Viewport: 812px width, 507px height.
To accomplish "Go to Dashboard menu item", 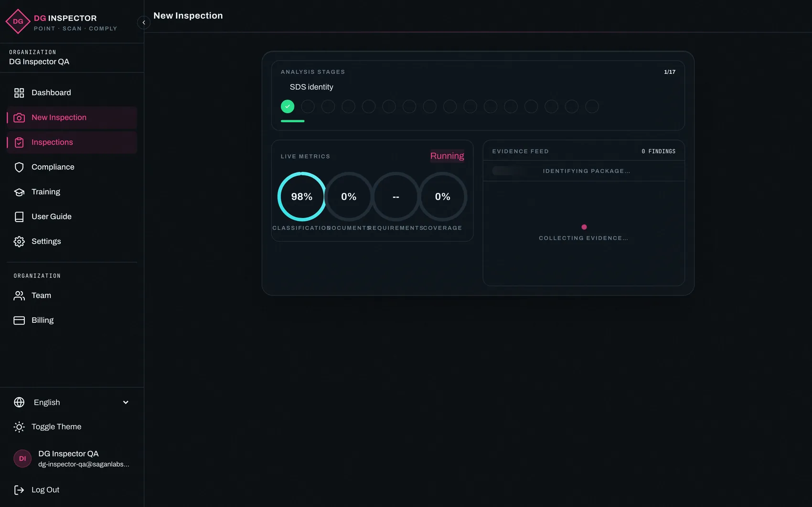I will click(72, 93).
